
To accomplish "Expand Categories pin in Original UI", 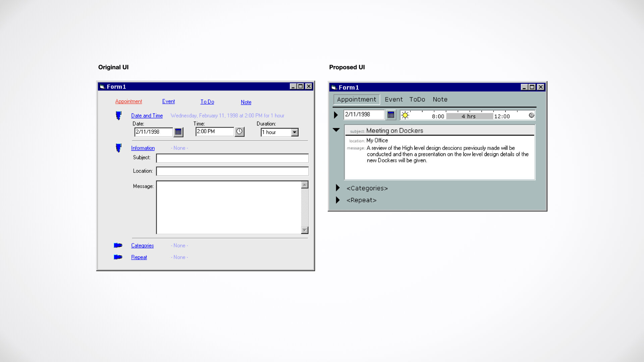I will [x=118, y=245].
